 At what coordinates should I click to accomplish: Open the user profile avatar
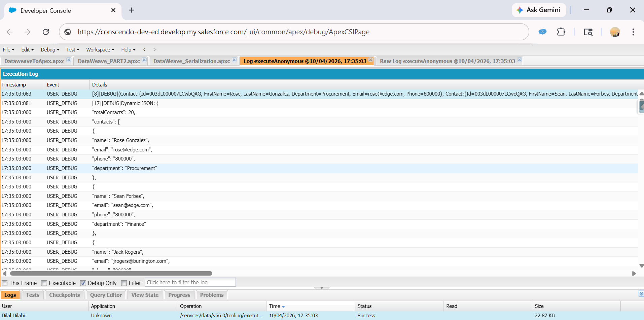pyautogui.click(x=615, y=32)
